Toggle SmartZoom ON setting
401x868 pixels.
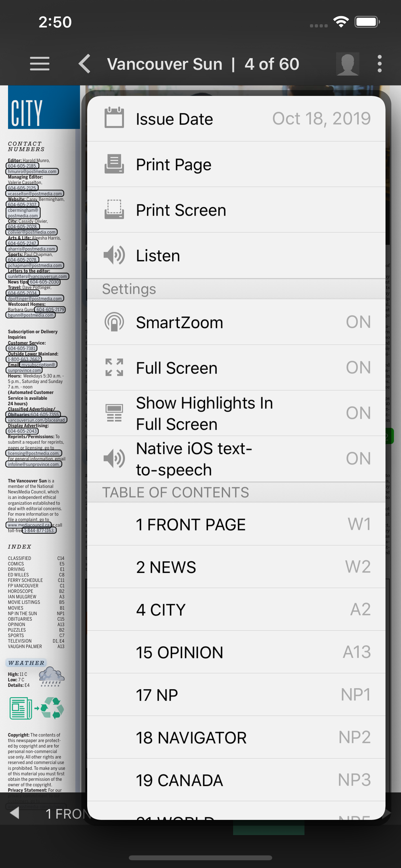click(x=236, y=322)
